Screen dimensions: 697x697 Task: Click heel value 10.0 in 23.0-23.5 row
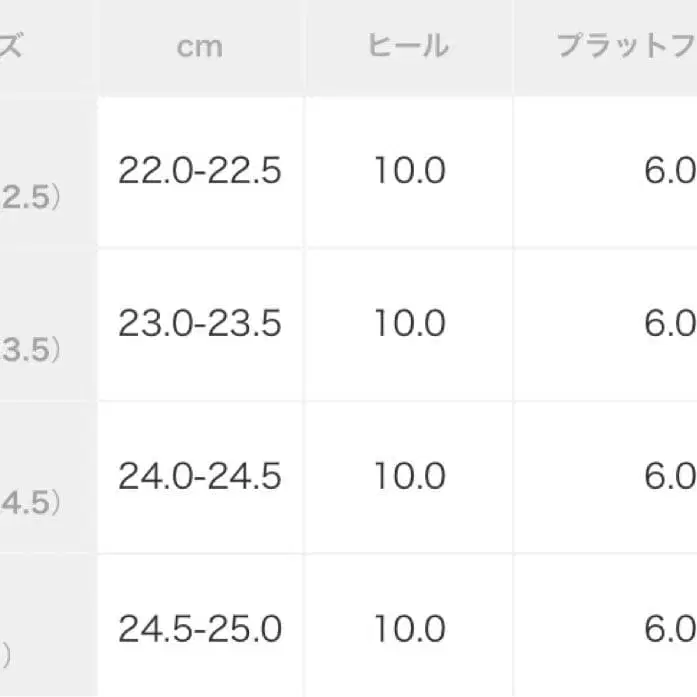click(x=409, y=324)
